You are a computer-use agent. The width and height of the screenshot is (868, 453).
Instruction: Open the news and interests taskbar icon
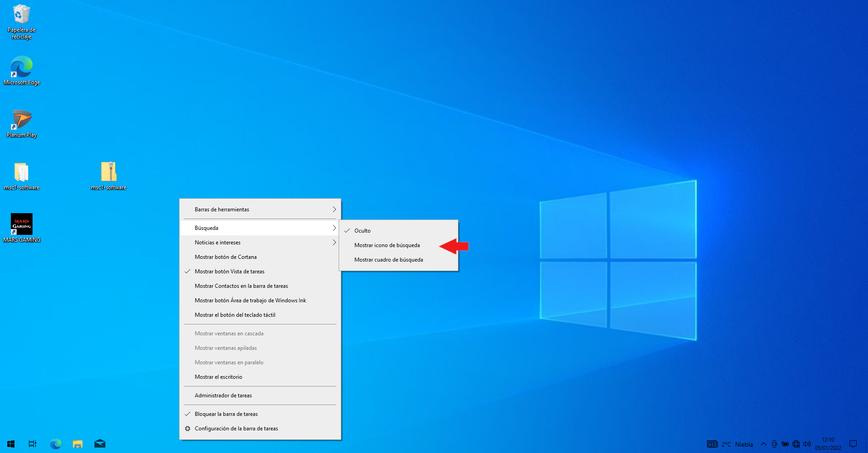coord(712,444)
